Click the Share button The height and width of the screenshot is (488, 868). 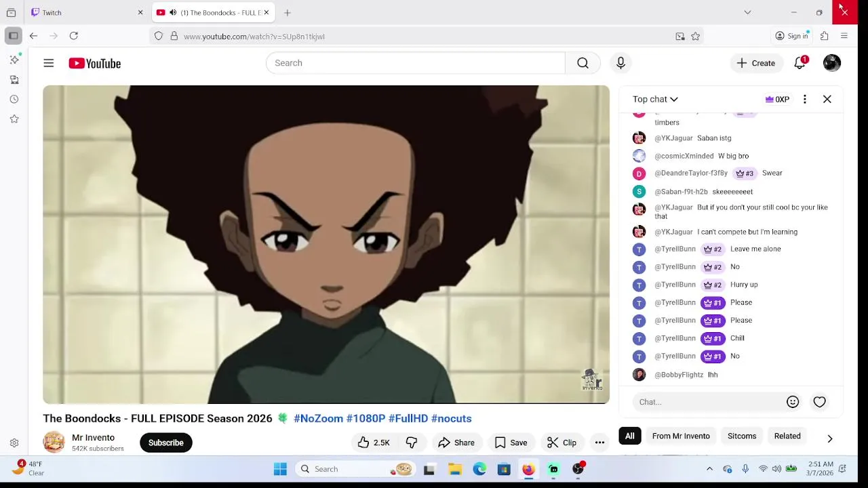tap(456, 443)
